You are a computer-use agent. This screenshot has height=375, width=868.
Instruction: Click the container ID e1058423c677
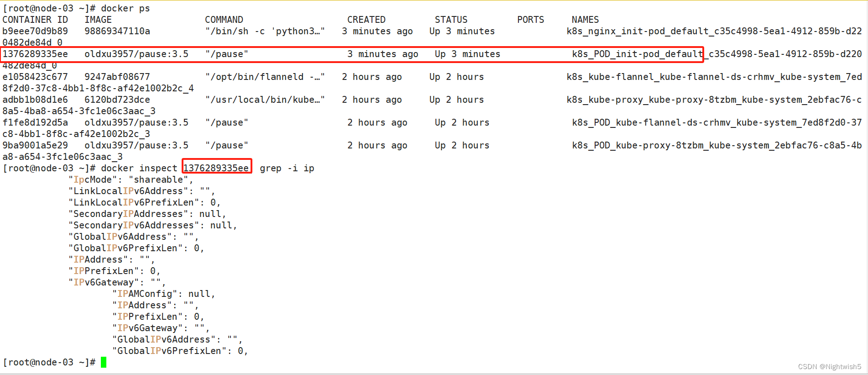click(35, 77)
